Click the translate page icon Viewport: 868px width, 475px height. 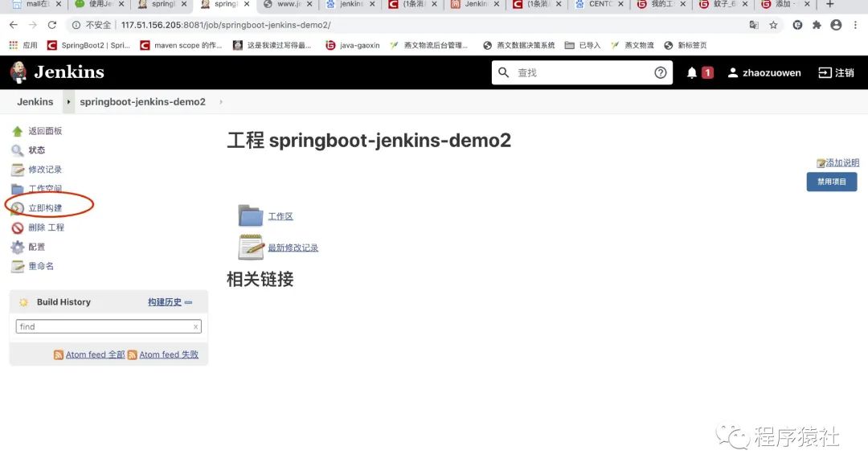(754, 25)
